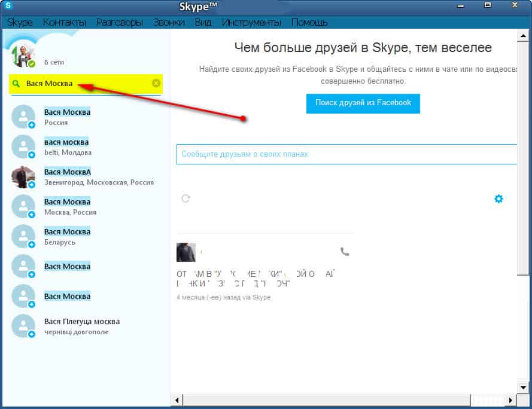The height and width of the screenshot is (409, 532).
Task: Click photo avatar of Вася МосквА Звенигород
Action: [23, 176]
